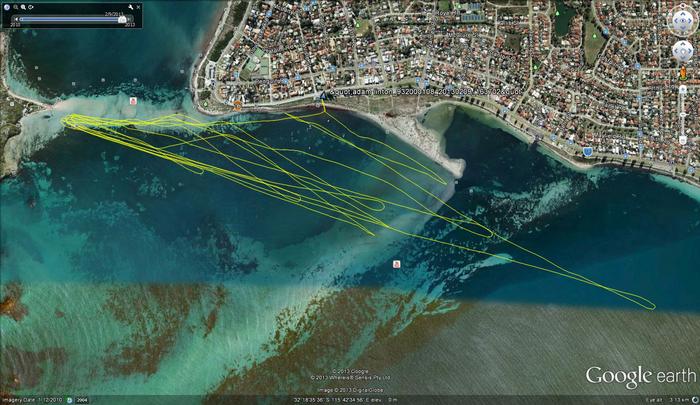Screen dimensions: 700x405
Task: Click the 2004 historical imagery button in the status bar
Action: coord(81,398)
